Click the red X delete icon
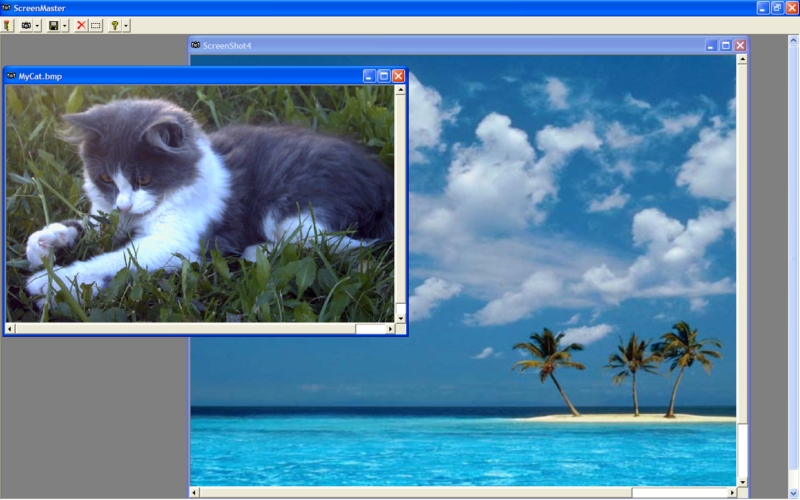 [x=81, y=25]
